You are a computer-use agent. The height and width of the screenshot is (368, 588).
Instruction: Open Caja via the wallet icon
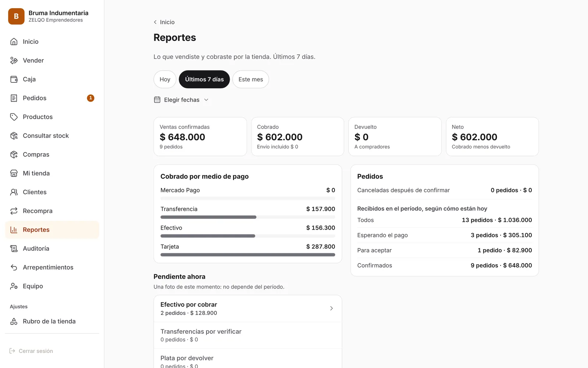[x=14, y=79]
